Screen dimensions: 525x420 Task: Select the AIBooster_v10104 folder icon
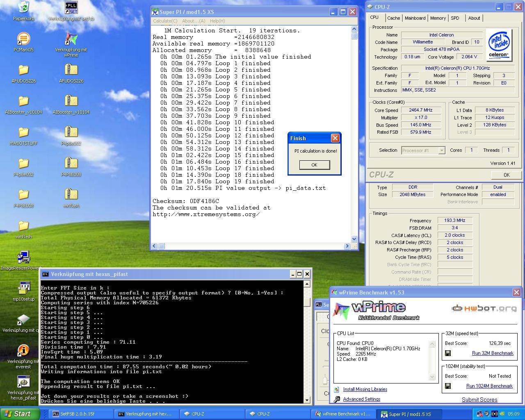click(x=23, y=101)
